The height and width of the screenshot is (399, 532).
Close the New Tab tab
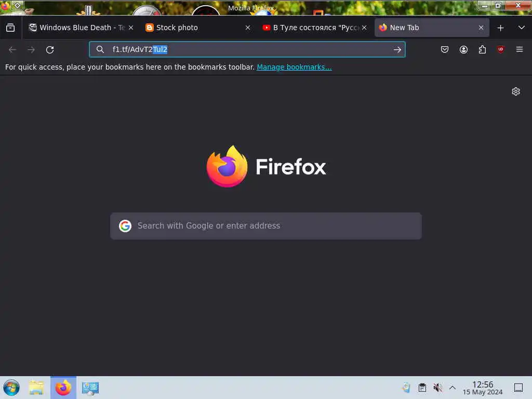[481, 28]
